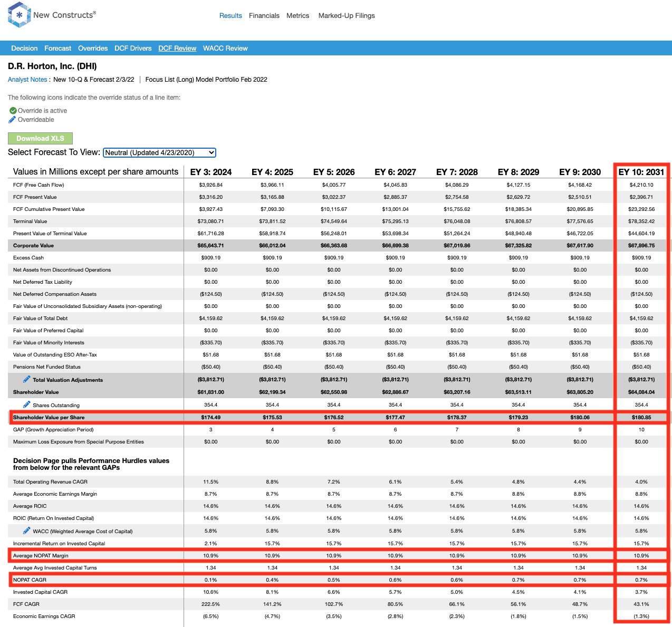Switch to the Overrides tab
The height and width of the screenshot is (627, 672).
93,49
